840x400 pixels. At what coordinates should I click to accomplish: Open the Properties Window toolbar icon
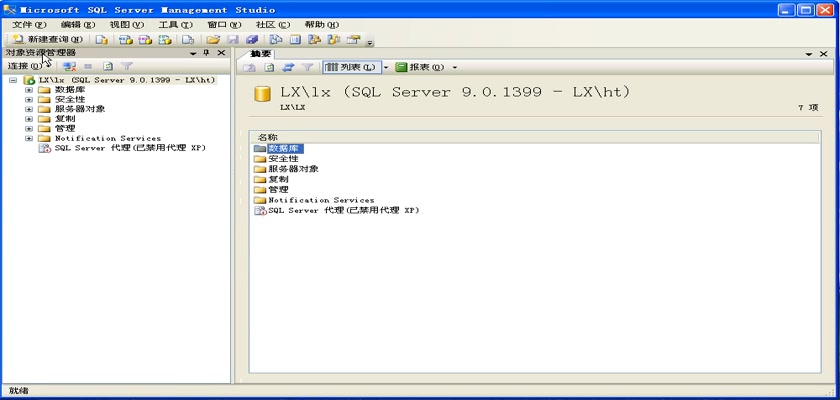tap(353, 39)
